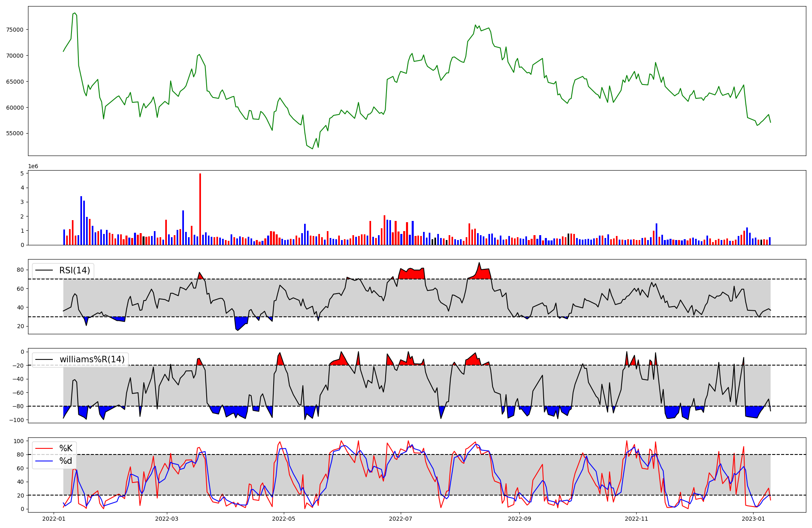Click the 80 tick on RSI axis
Viewport: 812px width, 528px height.
click(20, 270)
